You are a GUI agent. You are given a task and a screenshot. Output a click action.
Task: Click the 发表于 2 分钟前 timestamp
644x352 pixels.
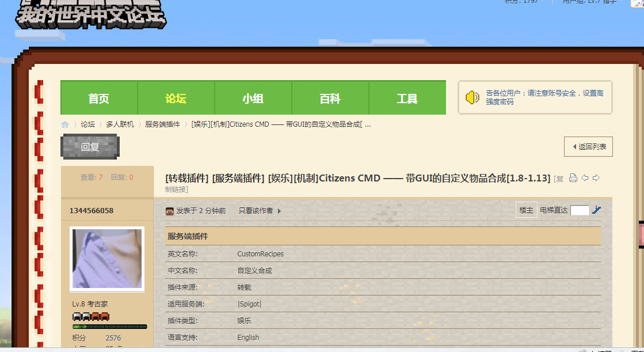[201, 210]
